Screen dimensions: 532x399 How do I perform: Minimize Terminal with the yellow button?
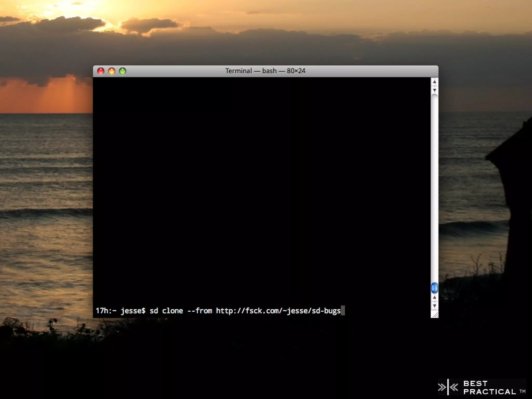click(x=112, y=71)
